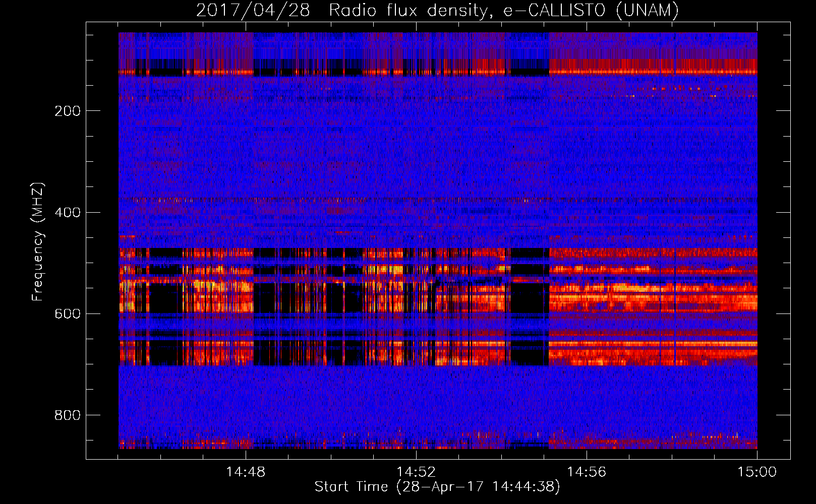Click the "Start Time (28-Apr-17 14:44:38)" axis label

[x=437, y=487]
